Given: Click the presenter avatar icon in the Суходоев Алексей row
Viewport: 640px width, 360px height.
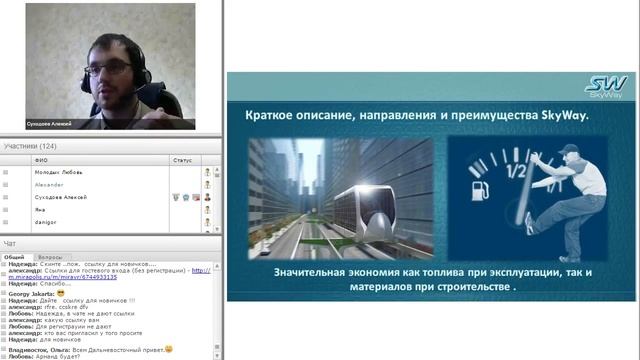Looking at the screenshot, I should (207, 197).
